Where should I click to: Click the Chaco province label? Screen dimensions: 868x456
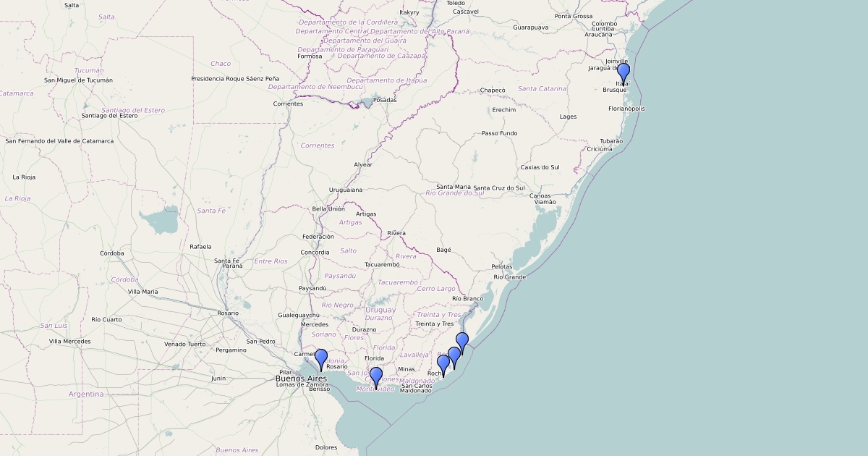(221, 64)
